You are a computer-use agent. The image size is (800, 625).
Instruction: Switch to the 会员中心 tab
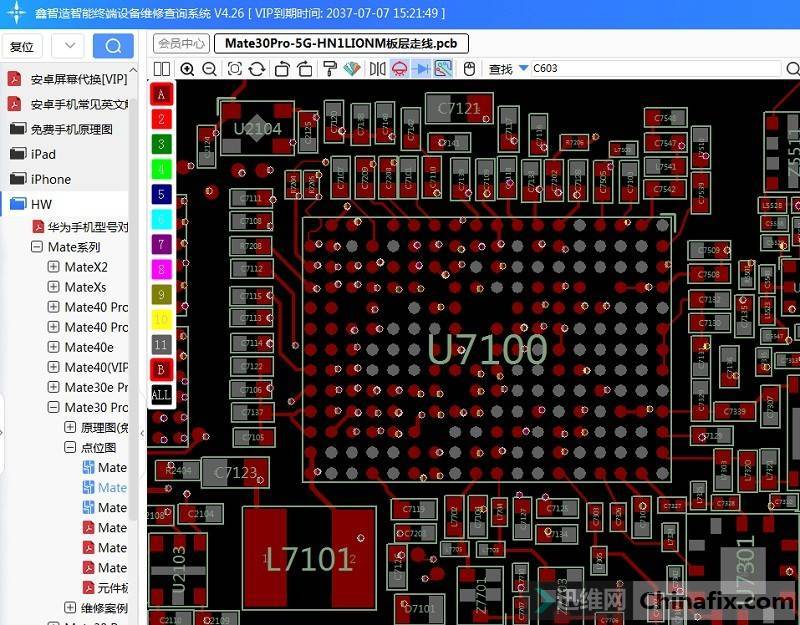pyautogui.click(x=181, y=44)
